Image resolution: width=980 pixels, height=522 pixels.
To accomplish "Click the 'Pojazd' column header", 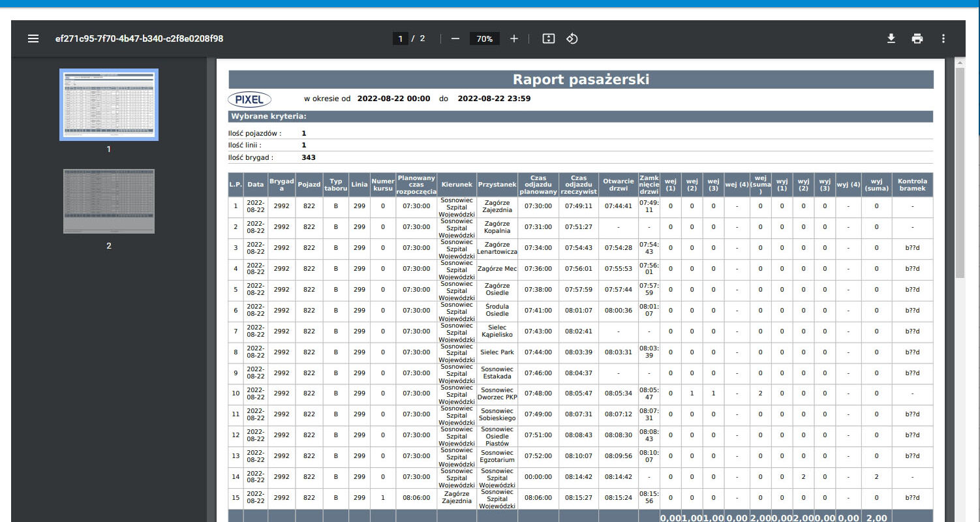I will click(309, 185).
